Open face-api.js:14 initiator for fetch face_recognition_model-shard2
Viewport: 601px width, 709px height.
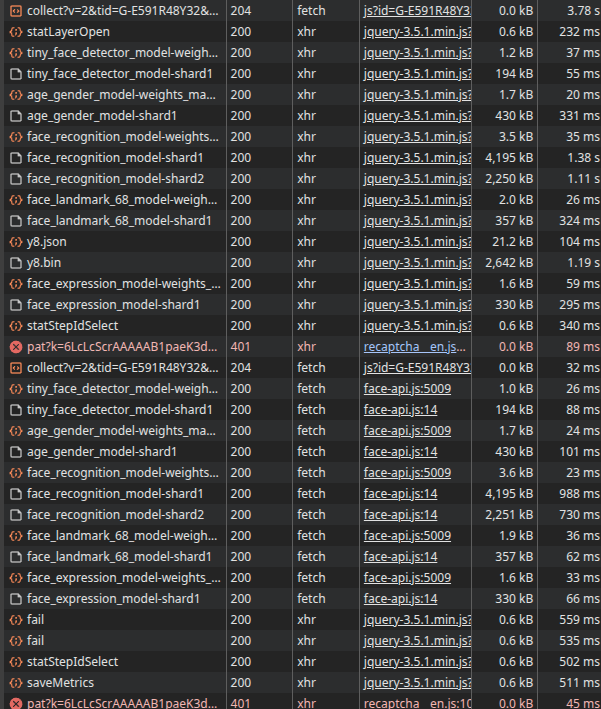pos(400,515)
